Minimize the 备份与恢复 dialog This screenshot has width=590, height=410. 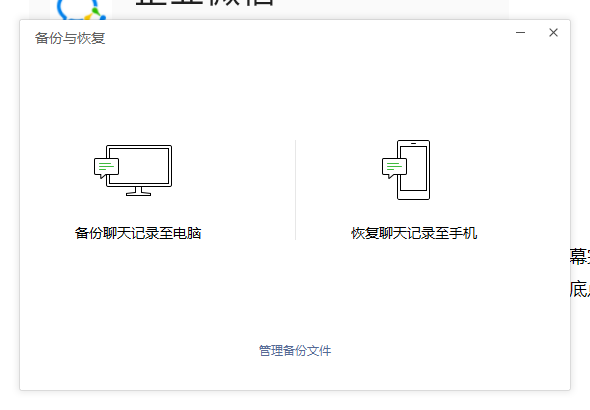pyautogui.click(x=520, y=33)
